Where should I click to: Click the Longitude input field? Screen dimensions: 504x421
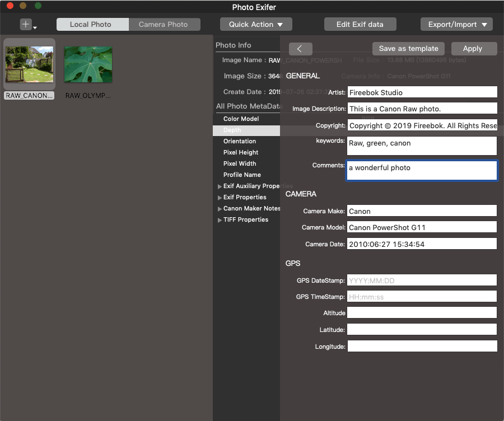pyautogui.click(x=422, y=346)
